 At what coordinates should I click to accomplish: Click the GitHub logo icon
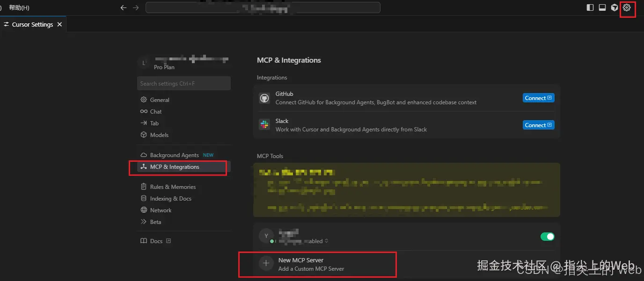pyautogui.click(x=264, y=98)
